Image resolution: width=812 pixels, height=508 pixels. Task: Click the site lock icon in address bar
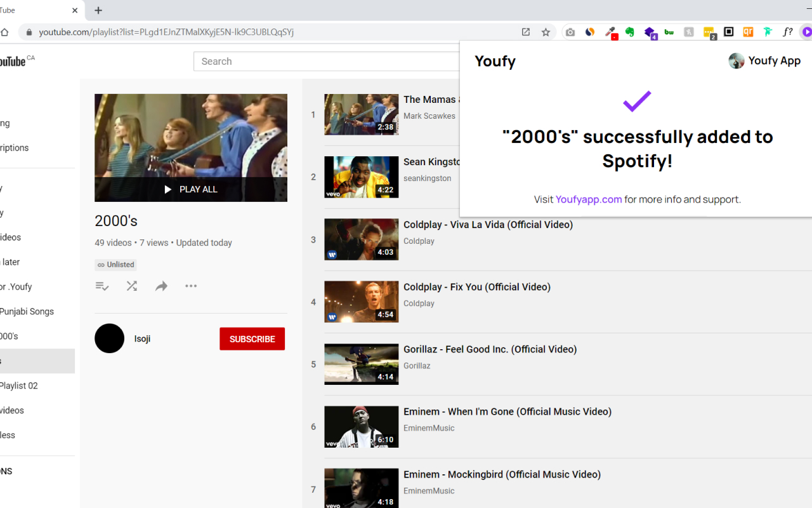point(29,32)
